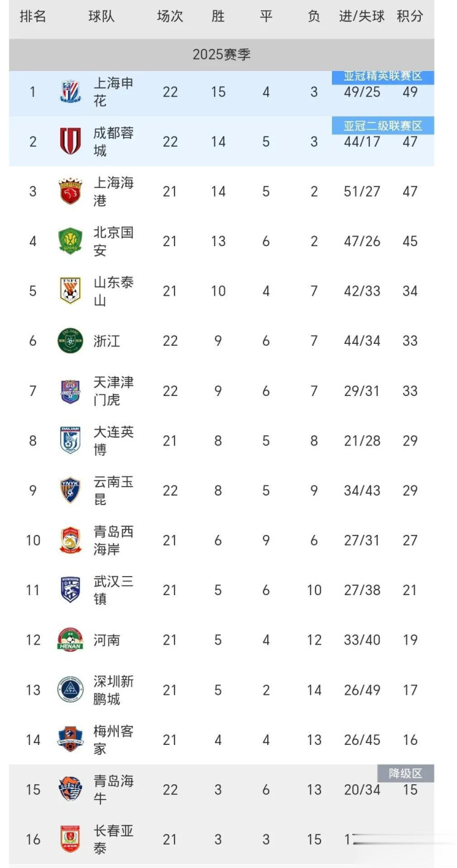This screenshot has height=868, width=457.
Task: Click the Shanghai Port (上海海港) team logo
Action: pyautogui.click(x=70, y=192)
